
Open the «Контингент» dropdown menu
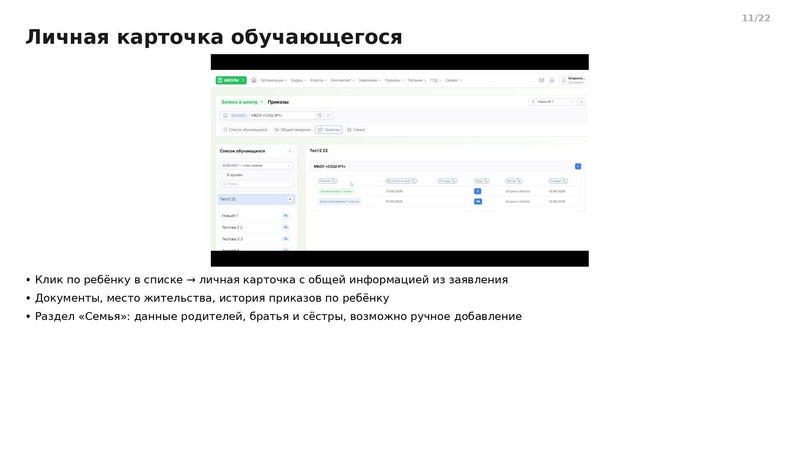(342, 80)
